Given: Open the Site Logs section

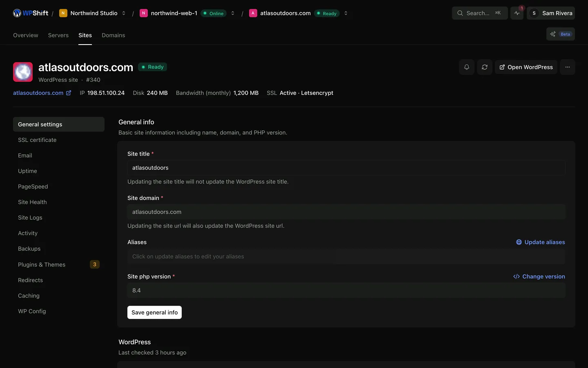Looking at the screenshot, I should click(x=59, y=218).
